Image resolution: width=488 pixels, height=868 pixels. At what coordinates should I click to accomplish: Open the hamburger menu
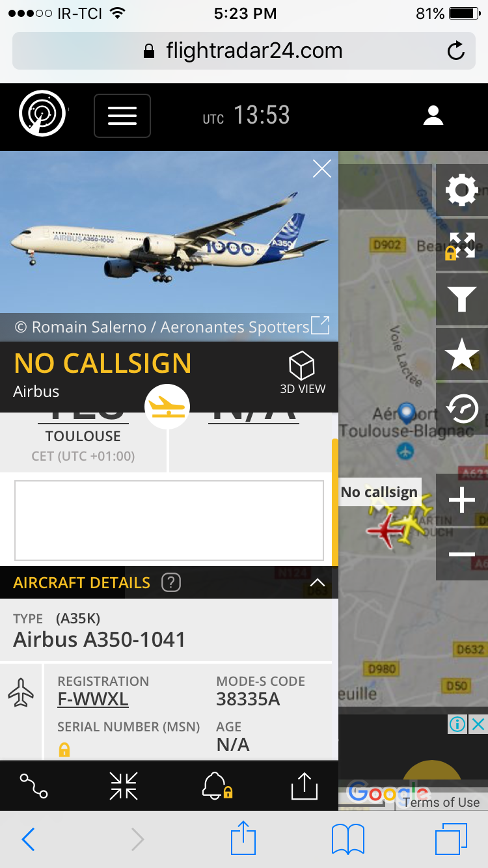point(122,116)
